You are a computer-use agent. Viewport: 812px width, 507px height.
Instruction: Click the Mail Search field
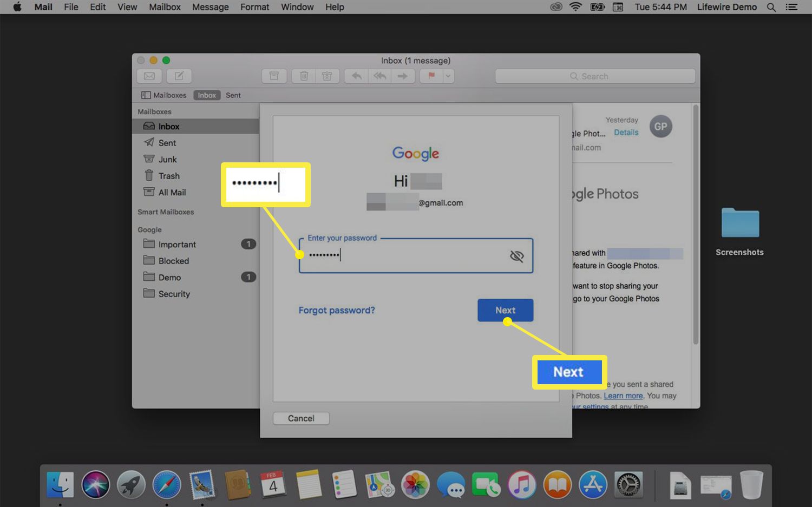[595, 76]
